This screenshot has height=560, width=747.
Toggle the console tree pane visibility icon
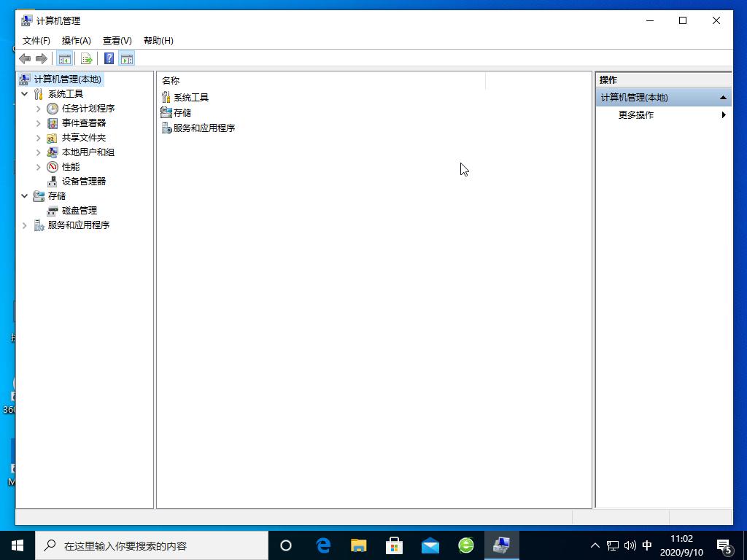click(x=64, y=58)
